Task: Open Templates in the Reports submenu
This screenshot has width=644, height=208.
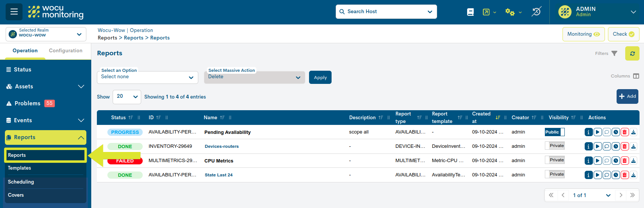Action: 20,168
